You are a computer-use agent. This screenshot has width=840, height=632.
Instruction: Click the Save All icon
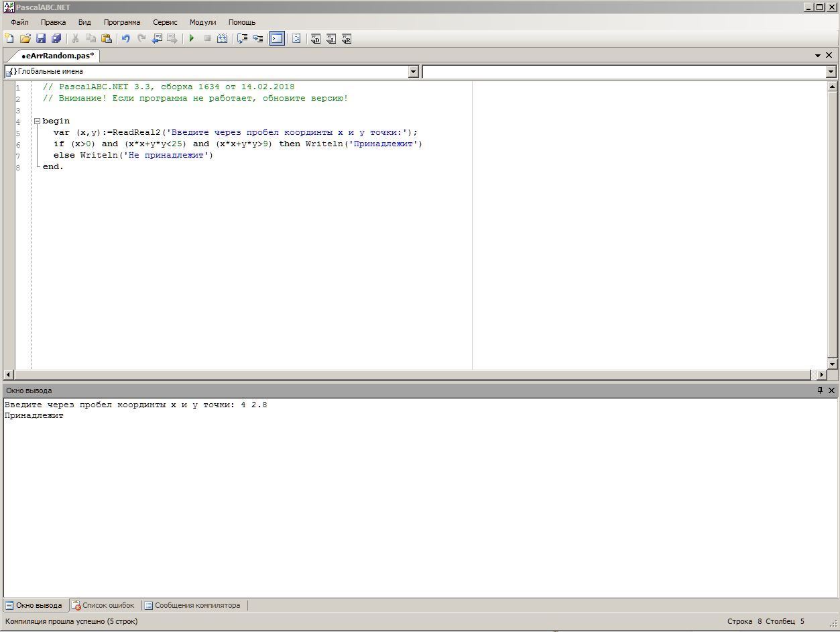tap(56, 39)
